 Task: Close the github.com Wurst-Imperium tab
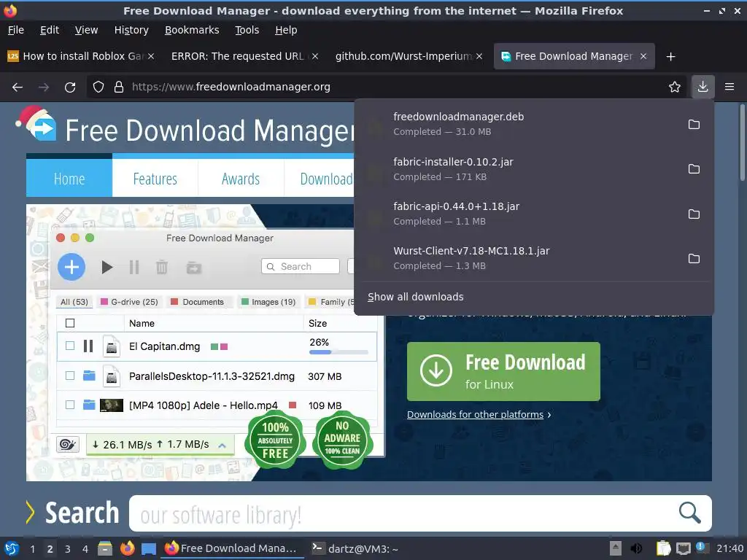point(479,56)
